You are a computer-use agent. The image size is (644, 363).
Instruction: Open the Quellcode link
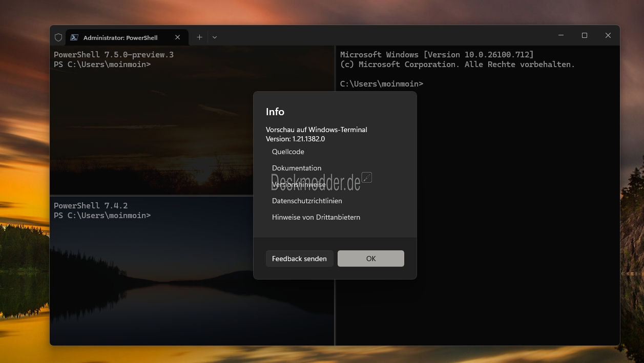[288, 152]
